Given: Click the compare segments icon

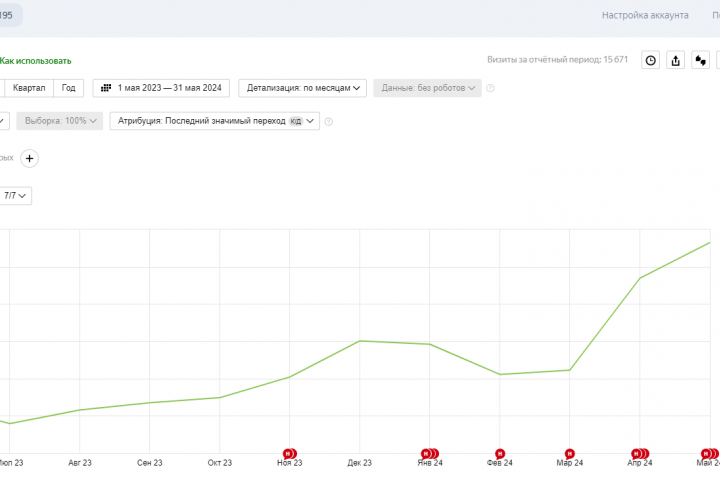Looking at the screenshot, I should point(701,60).
